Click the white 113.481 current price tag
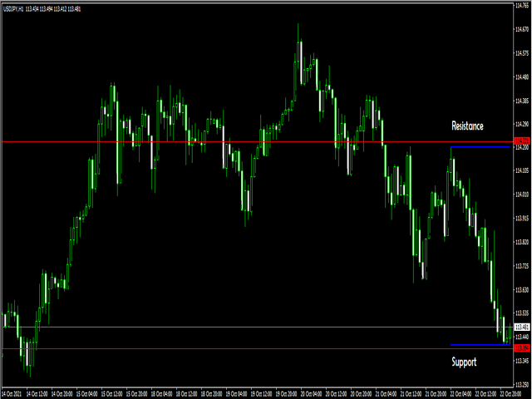 click(522, 327)
